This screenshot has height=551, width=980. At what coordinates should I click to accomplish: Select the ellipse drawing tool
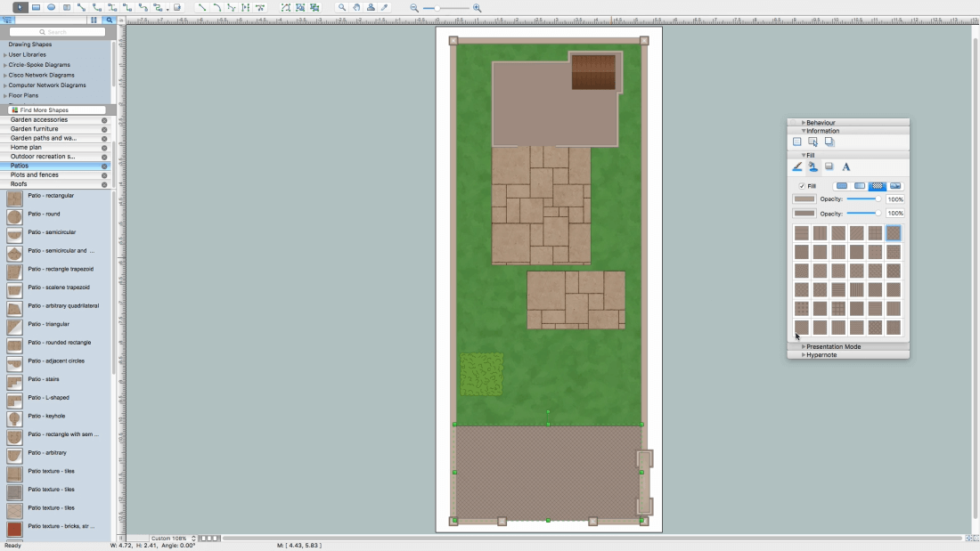[51, 7]
